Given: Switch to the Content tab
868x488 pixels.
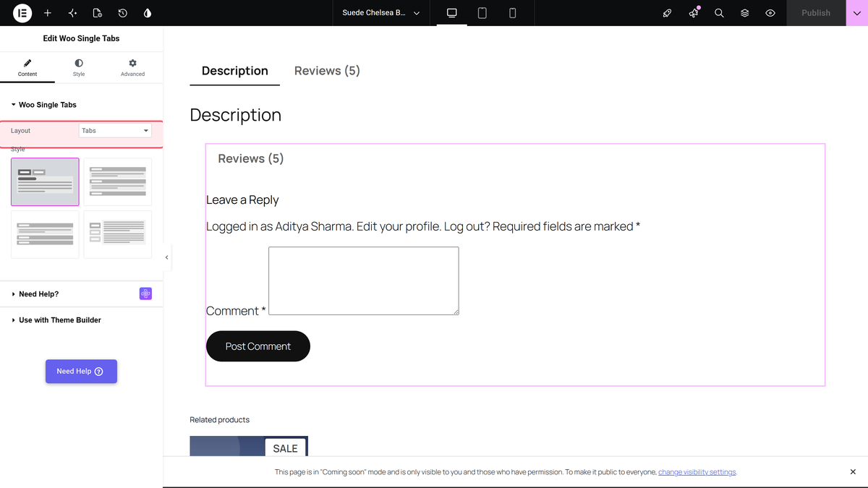Looking at the screenshot, I should pos(27,68).
